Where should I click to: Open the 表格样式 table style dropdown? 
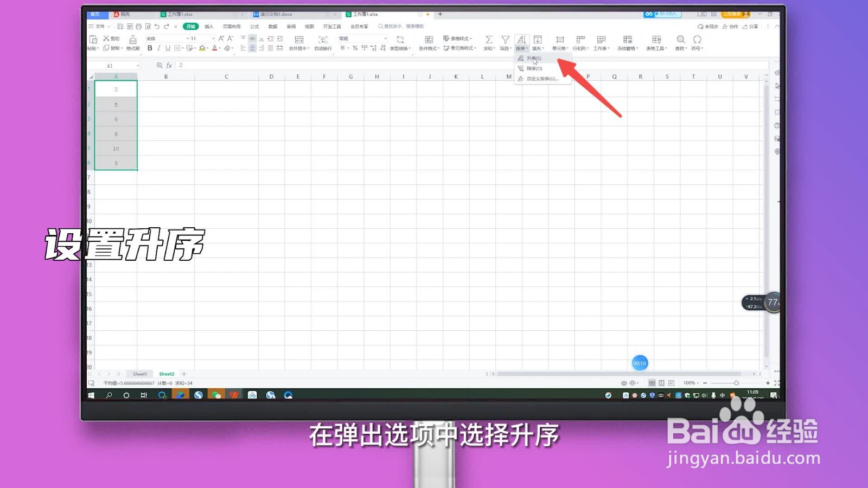458,38
